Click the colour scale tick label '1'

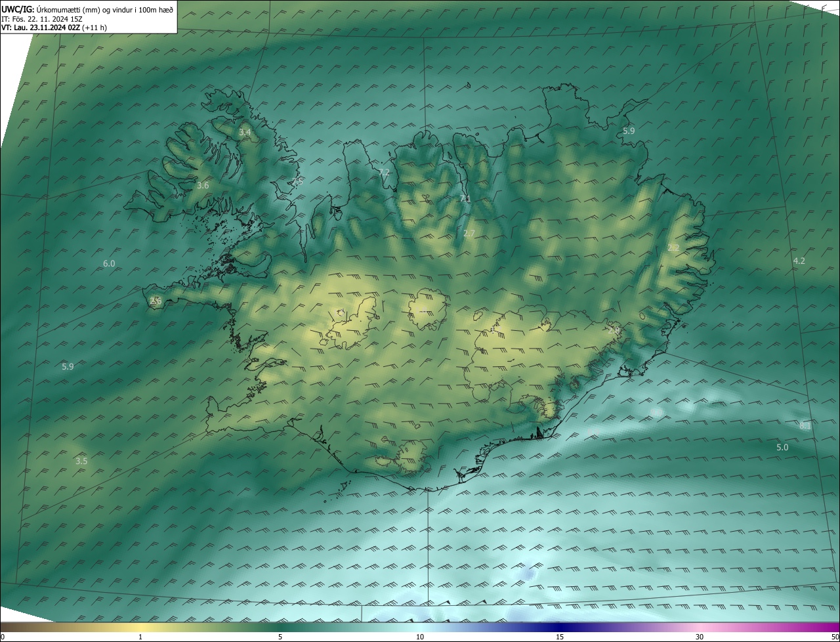pyautogui.click(x=140, y=637)
